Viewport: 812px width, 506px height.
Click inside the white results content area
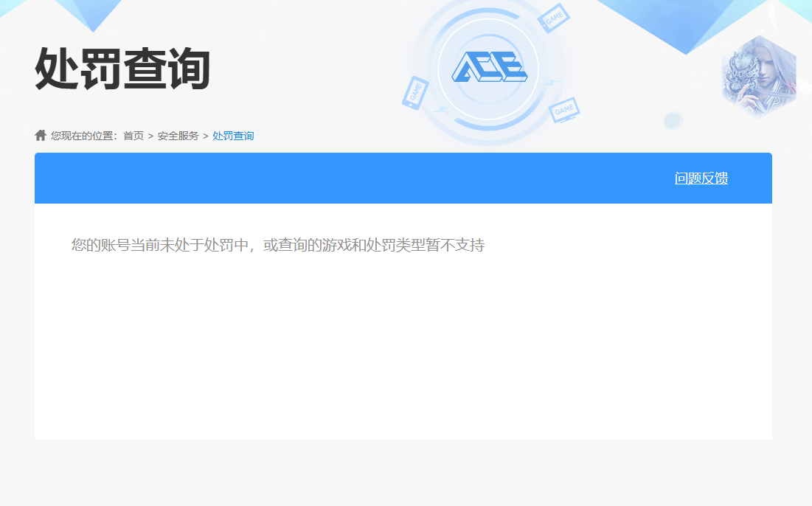[x=403, y=332]
